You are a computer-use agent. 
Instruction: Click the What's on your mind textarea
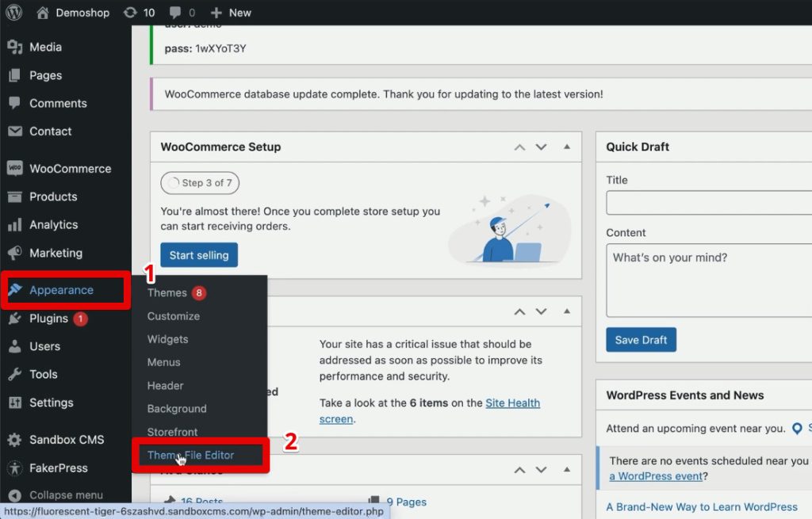point(709,280)
